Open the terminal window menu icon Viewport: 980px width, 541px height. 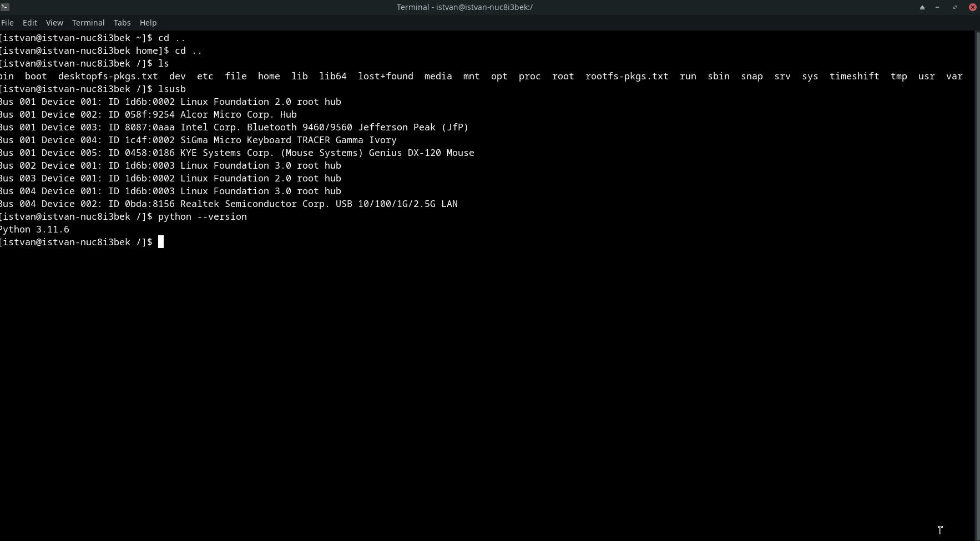pyautogui.click(x=5, y=7)
